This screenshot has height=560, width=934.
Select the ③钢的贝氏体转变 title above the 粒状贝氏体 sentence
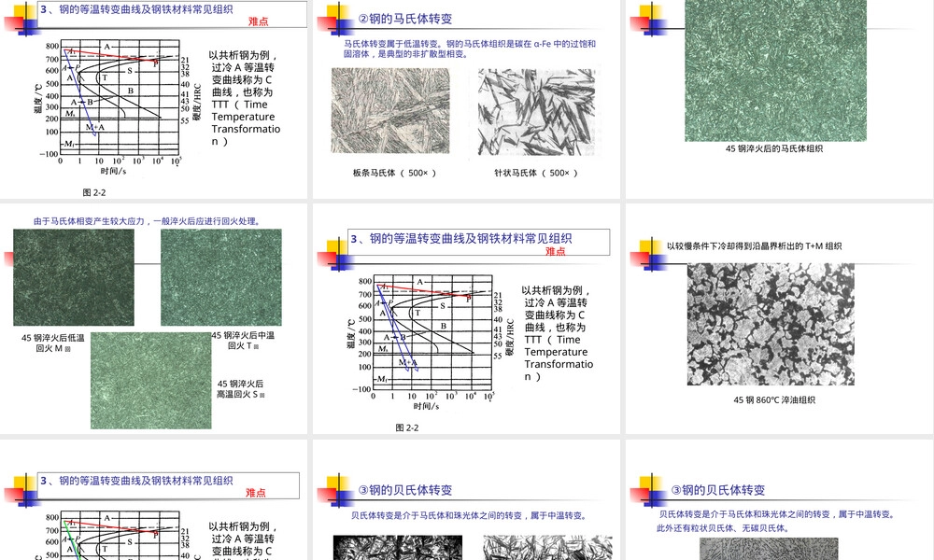coord(717,490)
